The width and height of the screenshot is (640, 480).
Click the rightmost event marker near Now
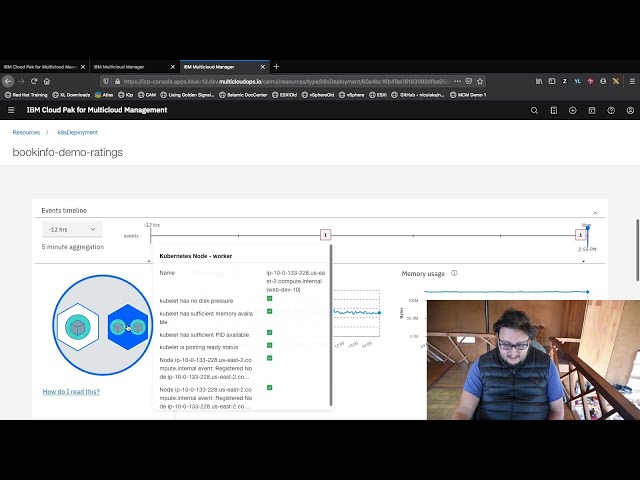[580, 235]
